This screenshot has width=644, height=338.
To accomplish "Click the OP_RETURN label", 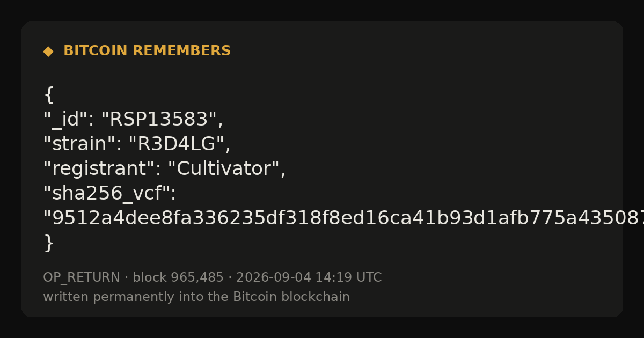I will point(82,278).
